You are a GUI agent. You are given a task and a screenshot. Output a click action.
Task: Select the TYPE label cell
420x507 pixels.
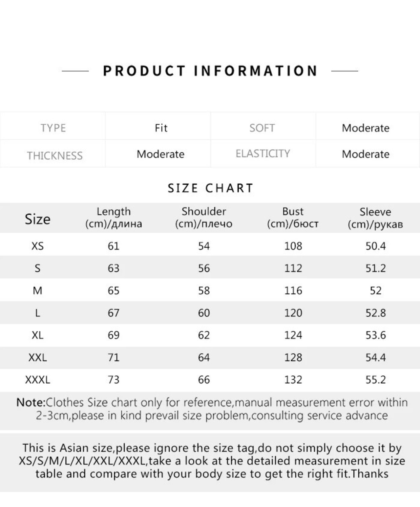53,128
